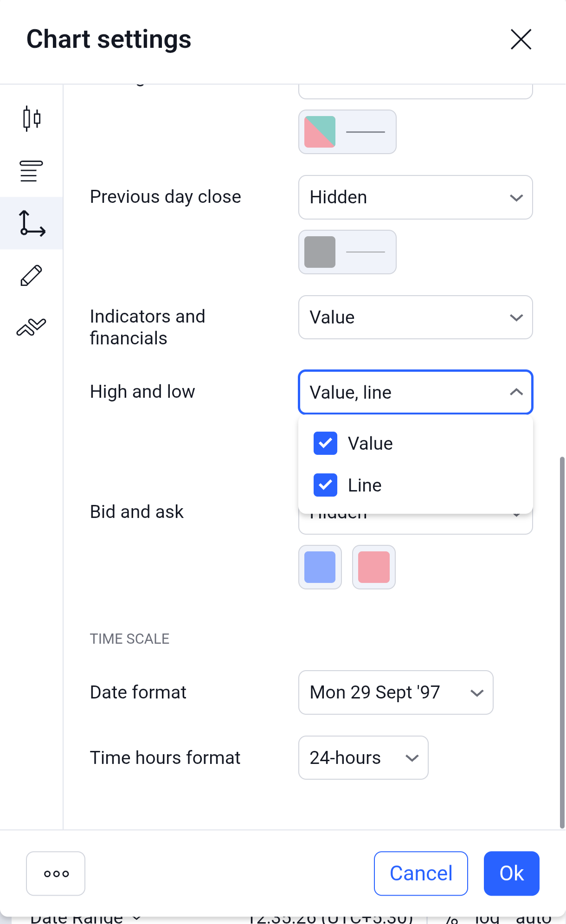Uncheck the Line checkbox

tap(325, 485)
